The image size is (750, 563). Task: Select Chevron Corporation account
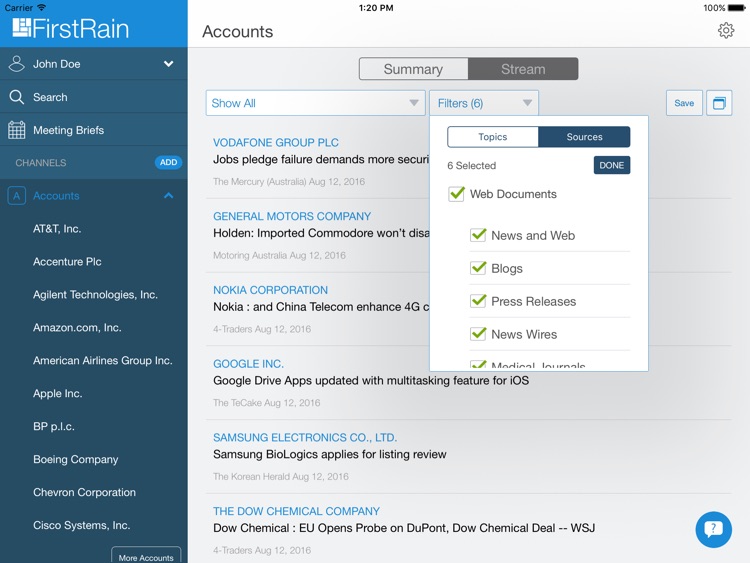[x=84, y=492]
